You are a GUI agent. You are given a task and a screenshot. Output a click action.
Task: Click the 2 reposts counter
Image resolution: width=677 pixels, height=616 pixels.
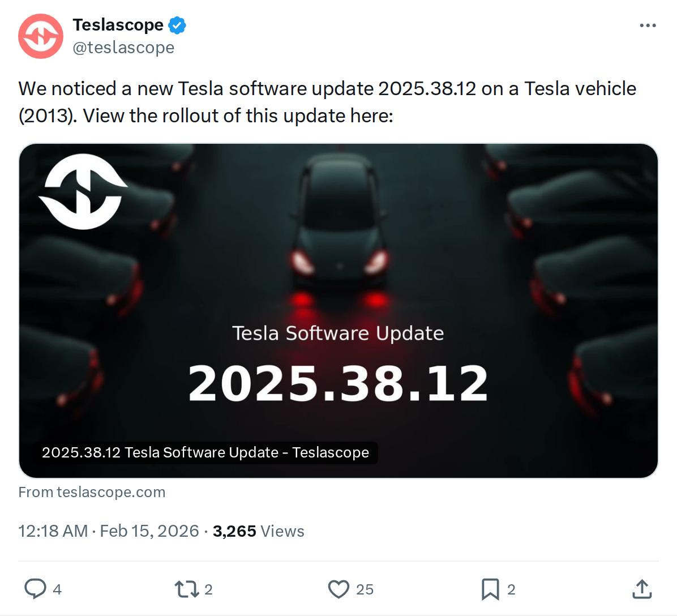tap(205, 590)
